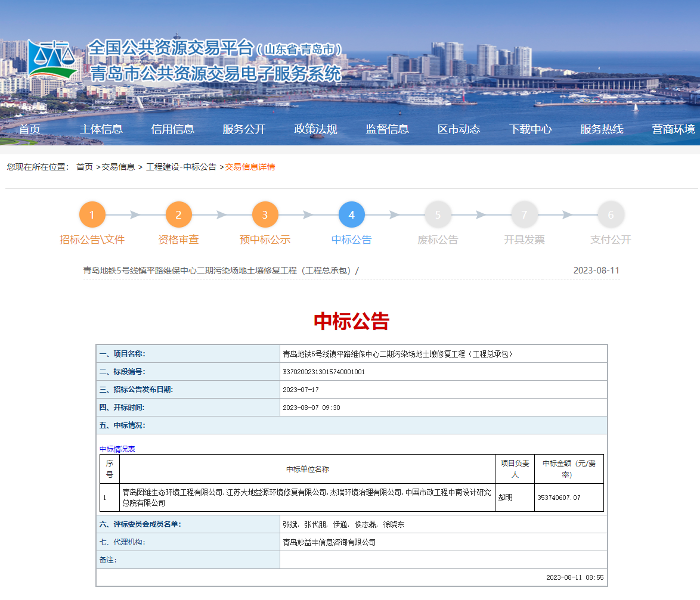Viewport: 700px width, 600px height.
Task: Go to 信用信息 in the navigation bar
Action: [172, 129]
